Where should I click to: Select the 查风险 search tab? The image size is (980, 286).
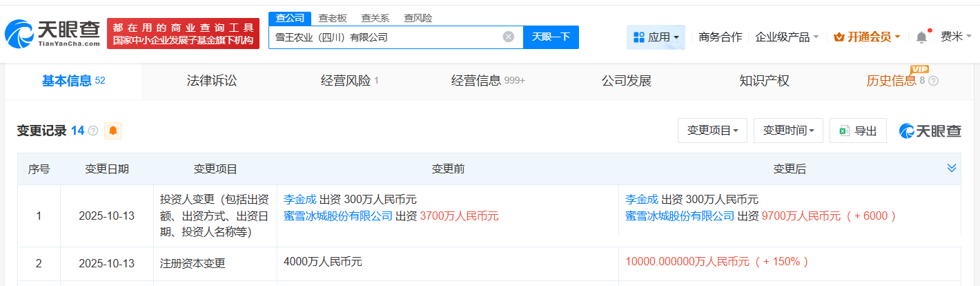click(x=418, y=18)
